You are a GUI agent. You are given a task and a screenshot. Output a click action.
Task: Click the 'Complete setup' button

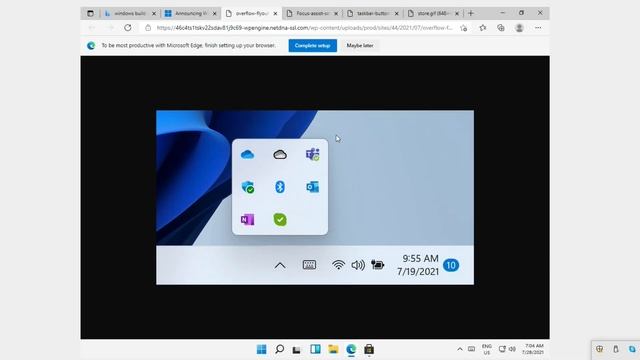(313, 45)
